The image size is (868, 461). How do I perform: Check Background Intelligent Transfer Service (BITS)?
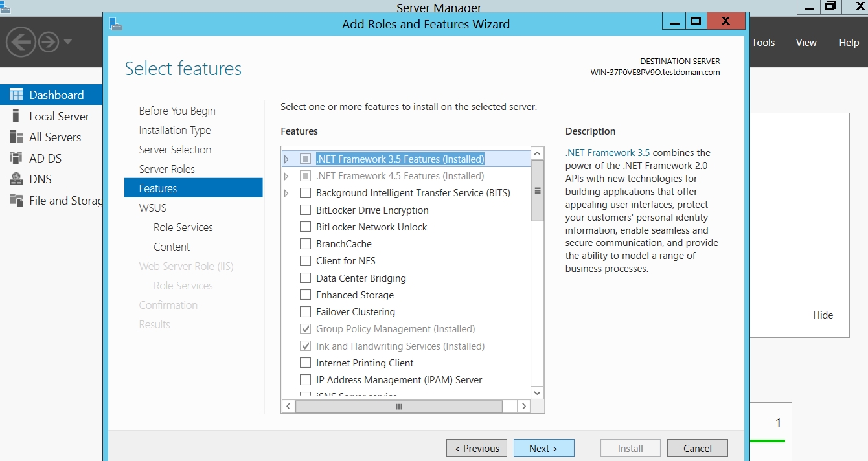305,193
